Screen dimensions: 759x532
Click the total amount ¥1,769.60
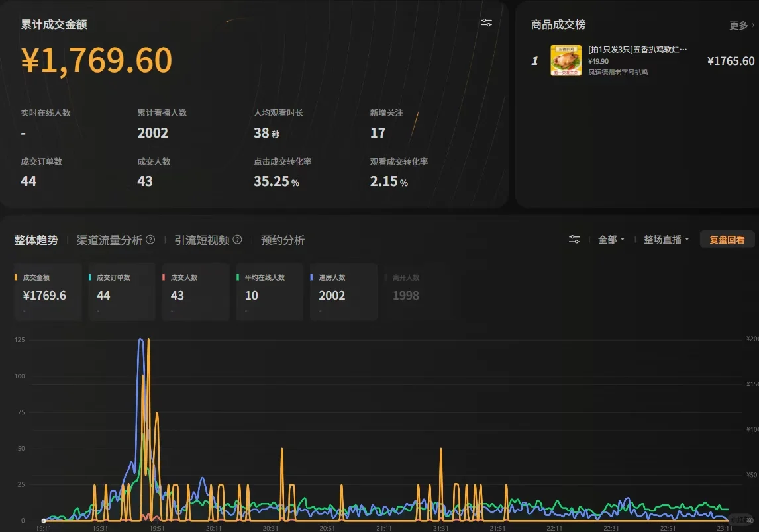(97, 60)
